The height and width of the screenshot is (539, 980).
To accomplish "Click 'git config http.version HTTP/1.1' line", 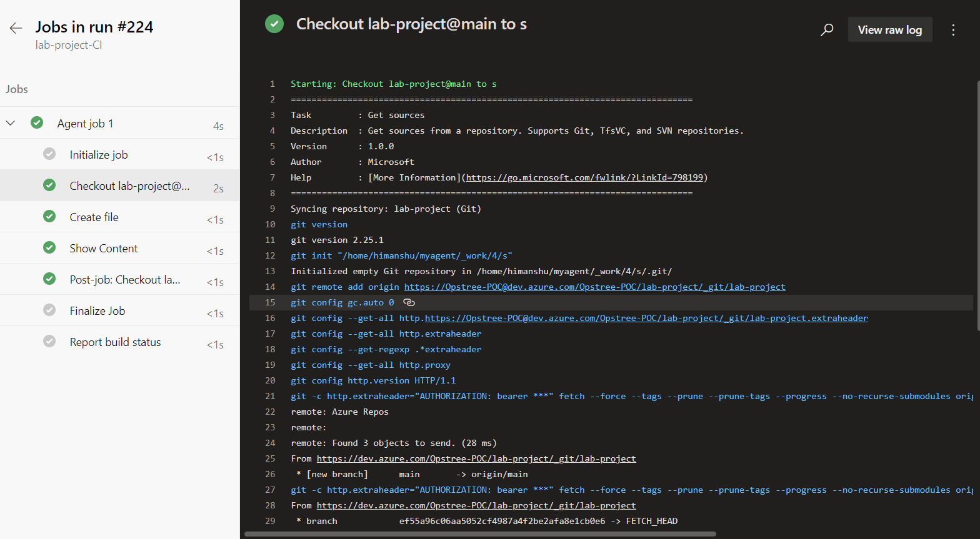I will [373, 380].
